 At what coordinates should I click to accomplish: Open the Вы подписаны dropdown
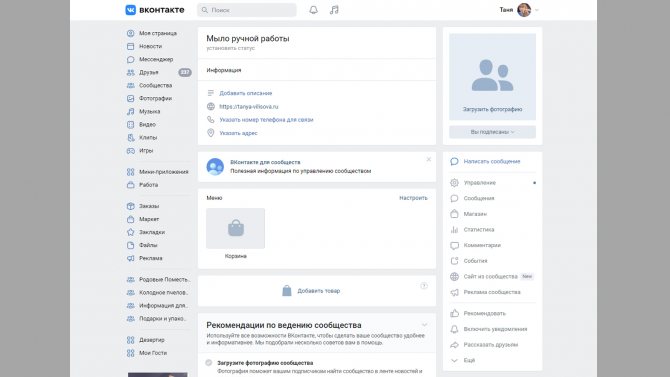pyautogui.click(x=492, y=132)
